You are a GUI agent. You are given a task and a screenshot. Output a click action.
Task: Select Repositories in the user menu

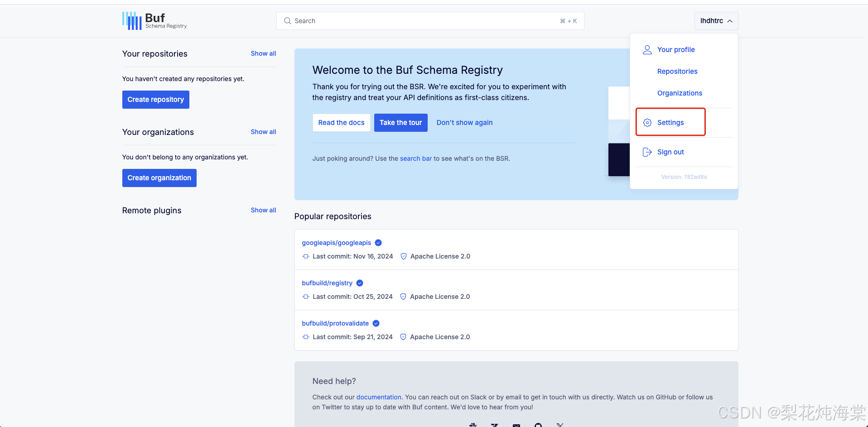(677, 72)
